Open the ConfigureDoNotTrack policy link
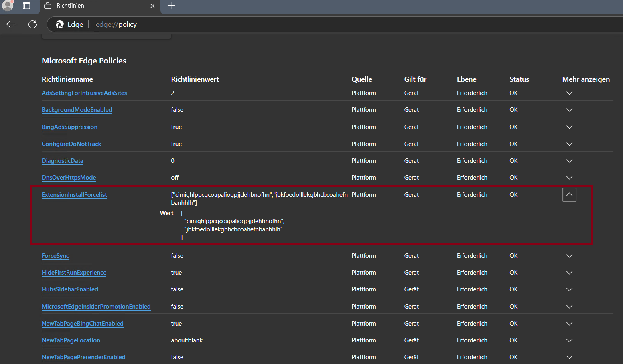 [x=71, y=144]
